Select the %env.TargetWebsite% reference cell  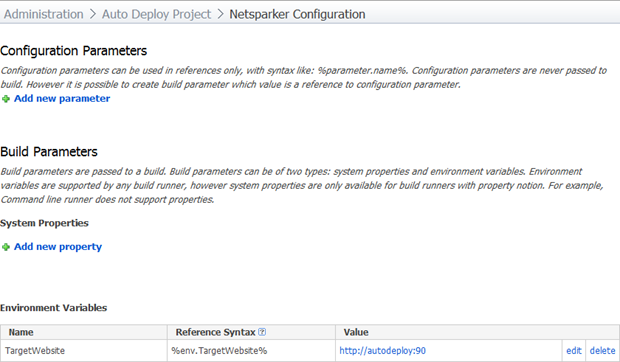pos(251,351)
